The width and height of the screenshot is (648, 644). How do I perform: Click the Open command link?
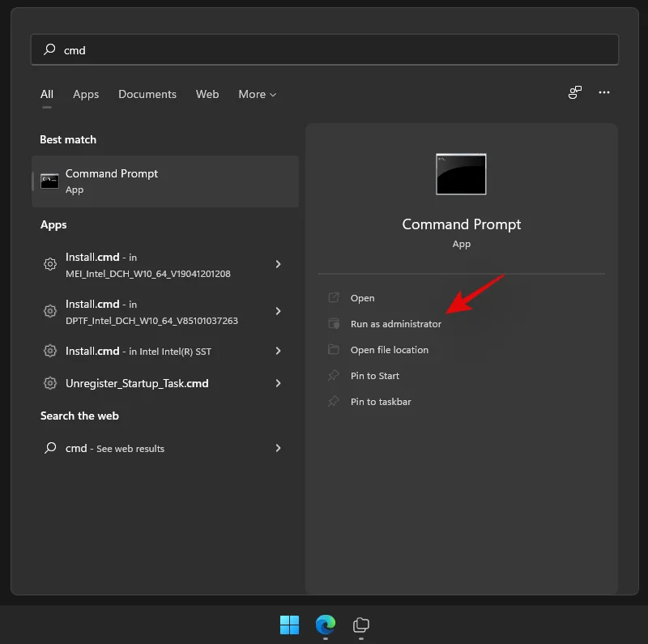tap(363, 297)
